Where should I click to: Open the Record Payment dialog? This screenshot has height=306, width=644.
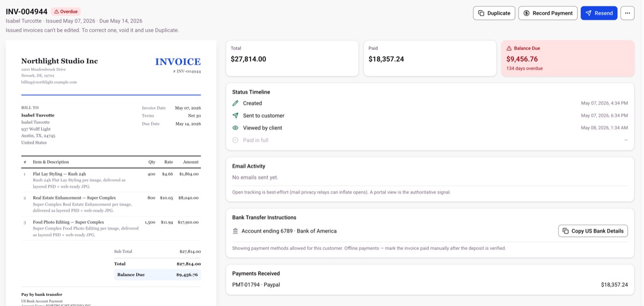pyautogui.click(x=548, y=13)
